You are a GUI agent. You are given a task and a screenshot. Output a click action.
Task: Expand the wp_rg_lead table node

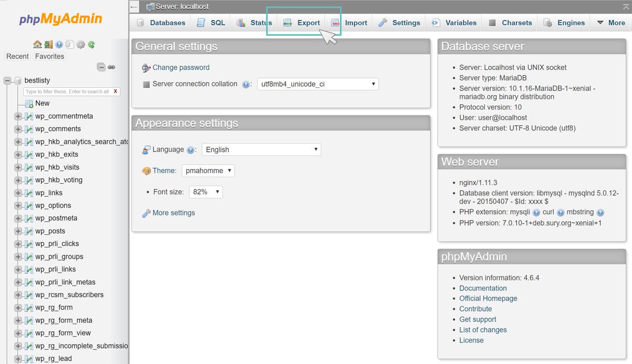[x=18, y=358]
